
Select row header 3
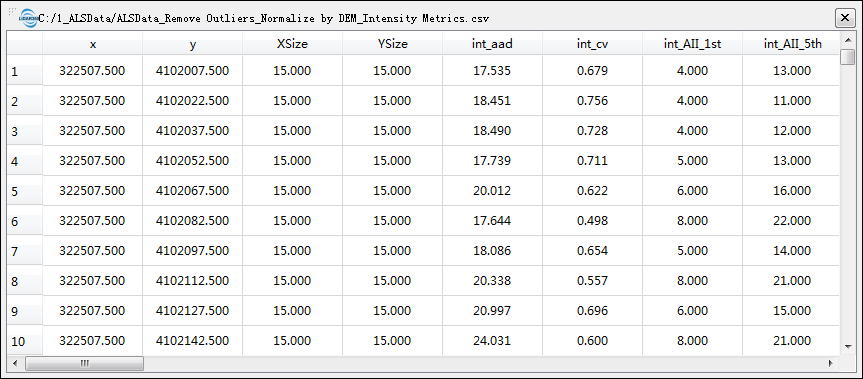coord(25,131)
